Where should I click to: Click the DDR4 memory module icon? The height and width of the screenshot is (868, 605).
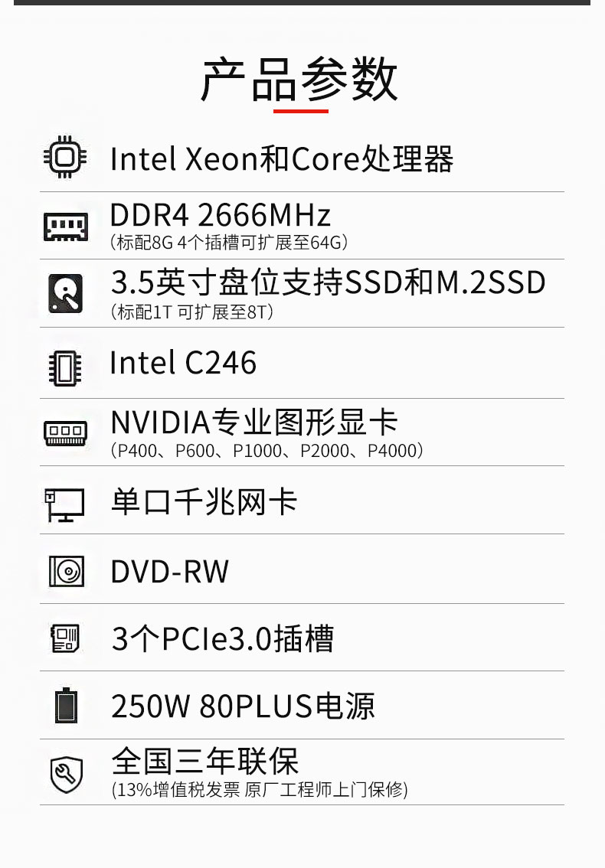[x=66, y=227]
